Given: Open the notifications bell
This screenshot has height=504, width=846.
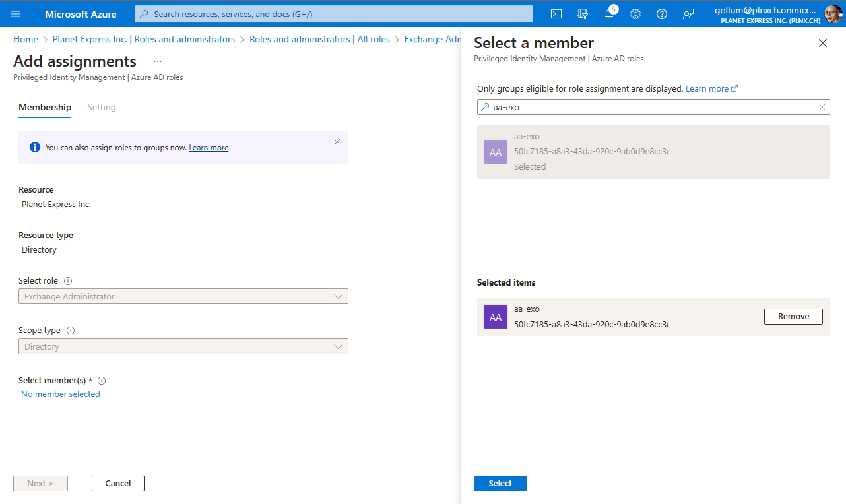Looking at the screenshot, I should [x=609, y=14].
